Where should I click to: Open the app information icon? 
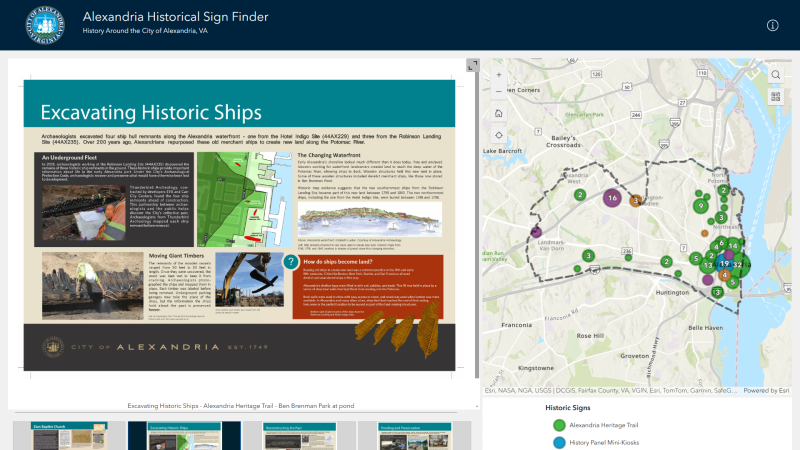(x=772, y=25)
